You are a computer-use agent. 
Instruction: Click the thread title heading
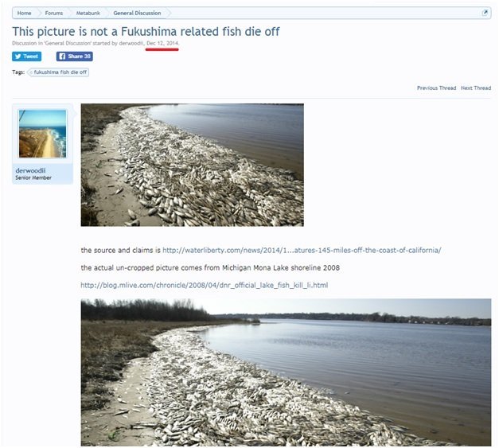coord(146,32)
